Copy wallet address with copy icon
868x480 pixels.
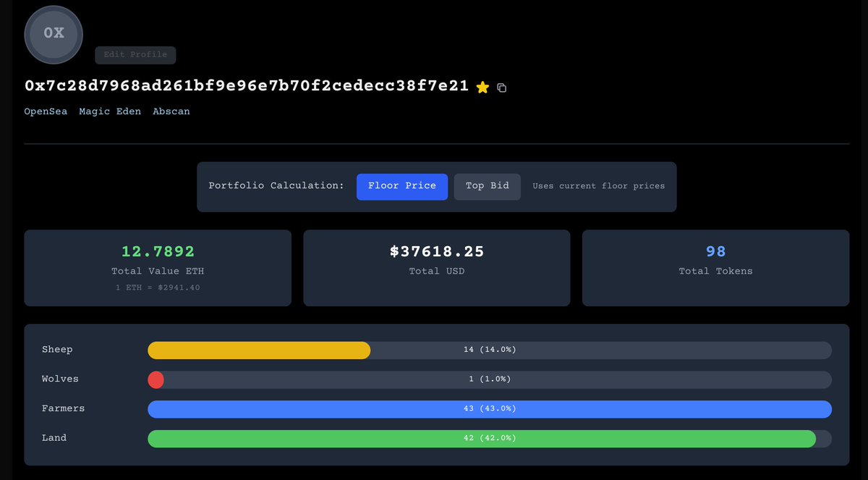click(502, 88)
